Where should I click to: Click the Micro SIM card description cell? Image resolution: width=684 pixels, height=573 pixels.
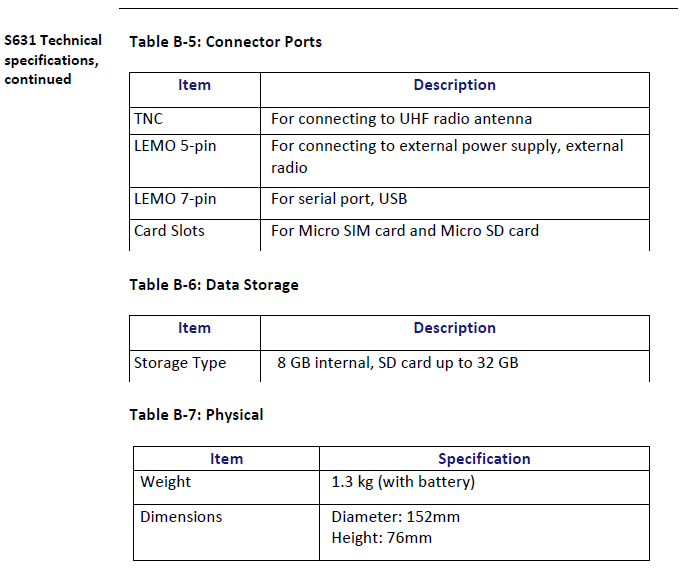tap(404, 231)
